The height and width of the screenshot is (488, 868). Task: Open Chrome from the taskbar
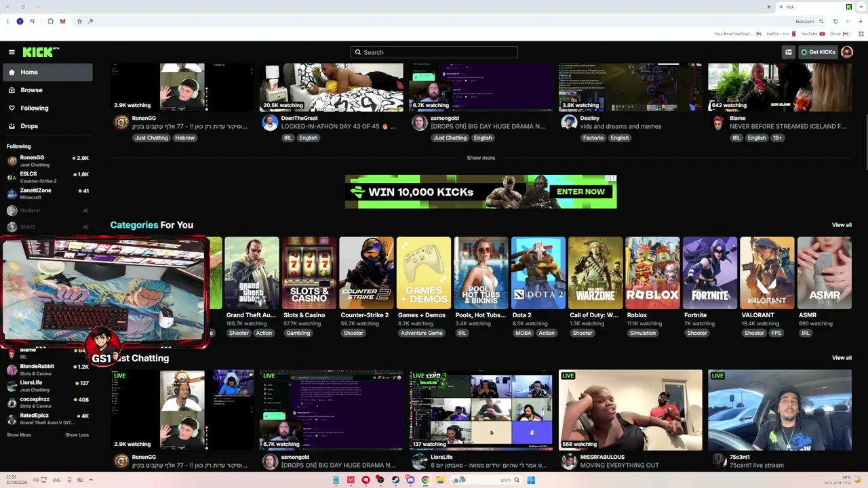[425, 480]
